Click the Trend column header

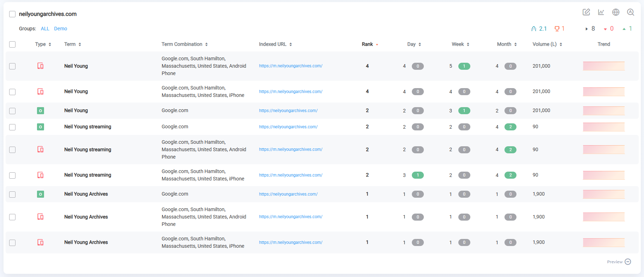pos(604,44)
